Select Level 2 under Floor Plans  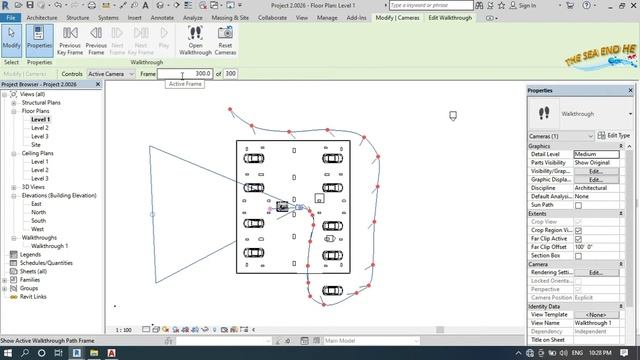click(x=40, y=128)
